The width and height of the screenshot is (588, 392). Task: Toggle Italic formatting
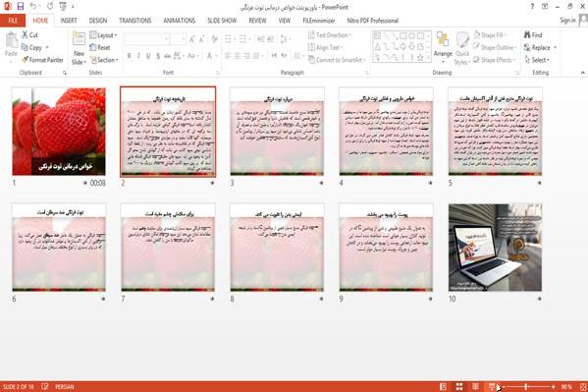138,56
